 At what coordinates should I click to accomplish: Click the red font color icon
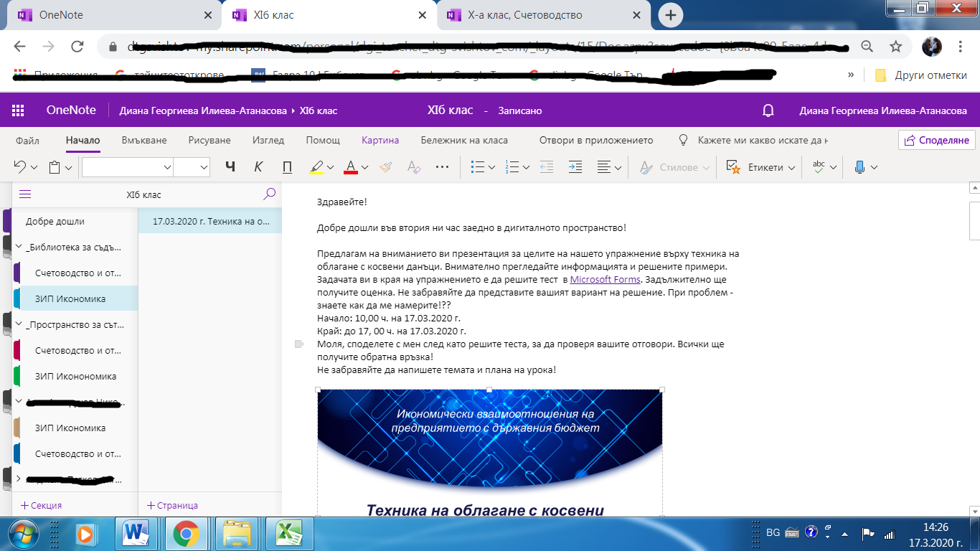pyautogui.click(x=351, y=167)
